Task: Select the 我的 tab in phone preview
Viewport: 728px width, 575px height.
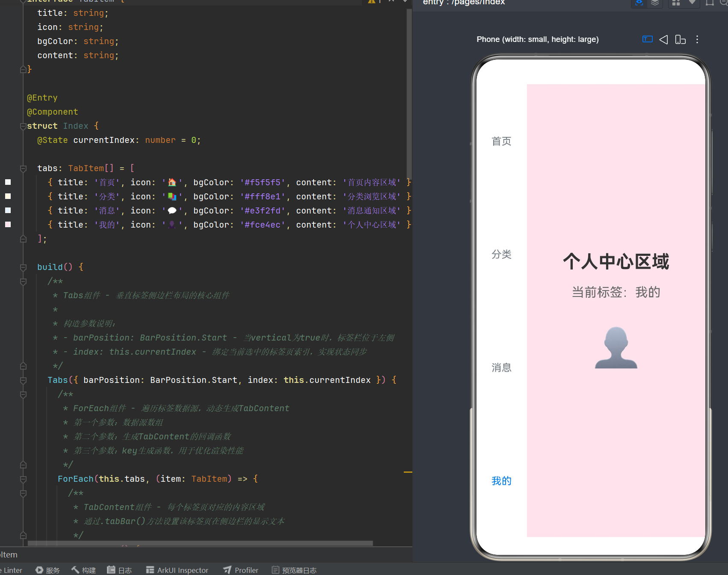Action: (x=501, y=481)
